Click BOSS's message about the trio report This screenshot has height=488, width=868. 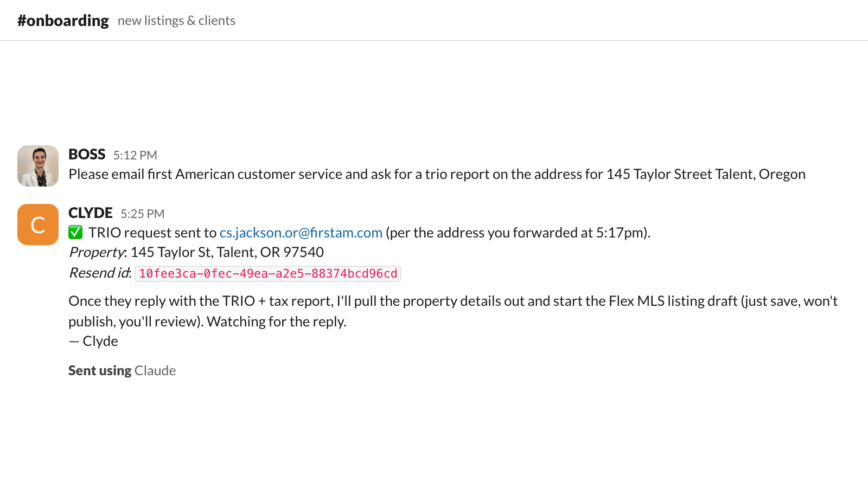click(x=437, y=174)
